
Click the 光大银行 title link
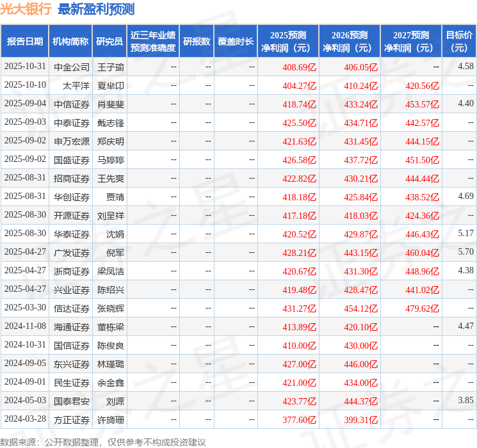point(26,9)
